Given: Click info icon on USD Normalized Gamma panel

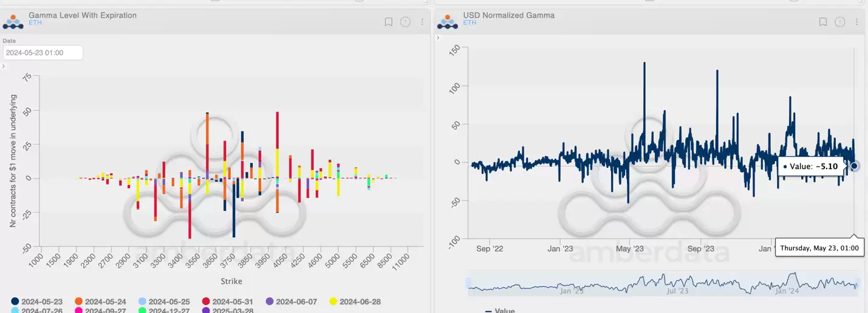Looking at the screenshot, I should coord(840,22).
